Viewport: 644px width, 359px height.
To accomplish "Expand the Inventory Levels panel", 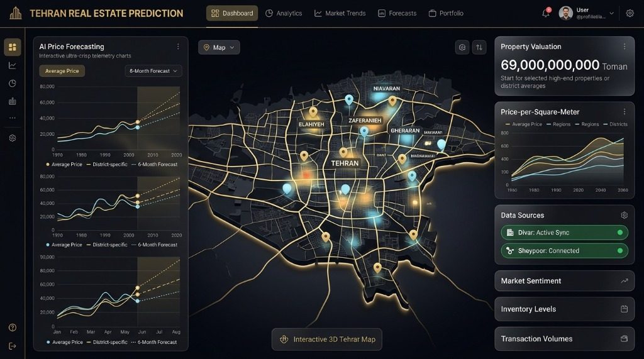I will pos(564,309).
